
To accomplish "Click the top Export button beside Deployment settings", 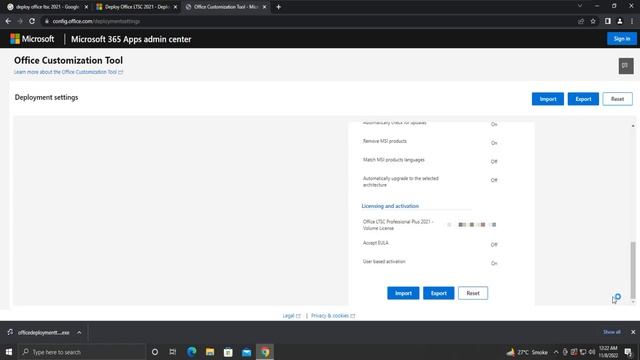I will click(x=583, y=99).
